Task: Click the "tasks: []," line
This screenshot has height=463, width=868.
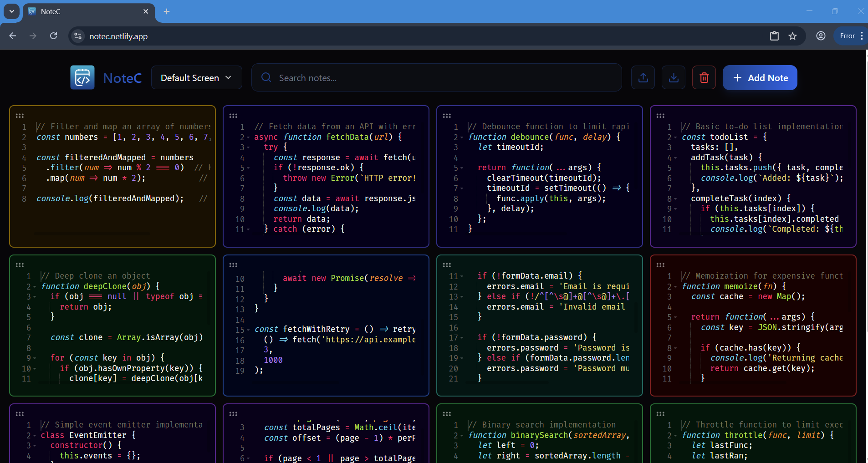Action: [714, 147]
